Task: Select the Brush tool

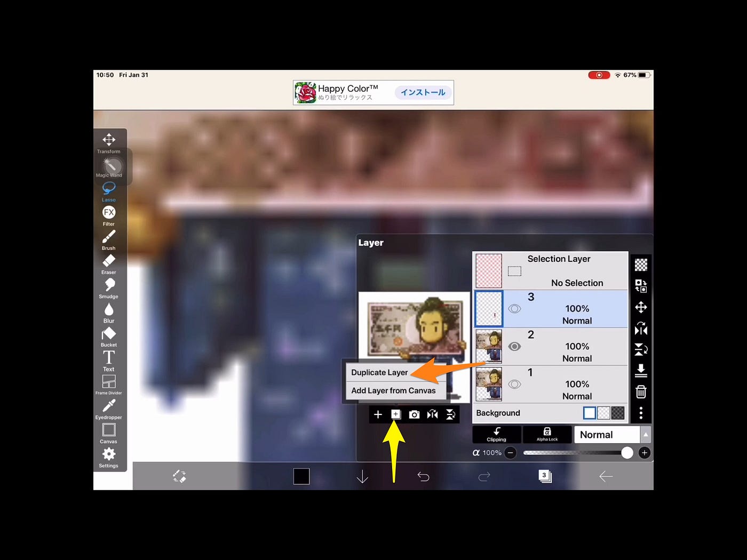Action: coord(109,239)
